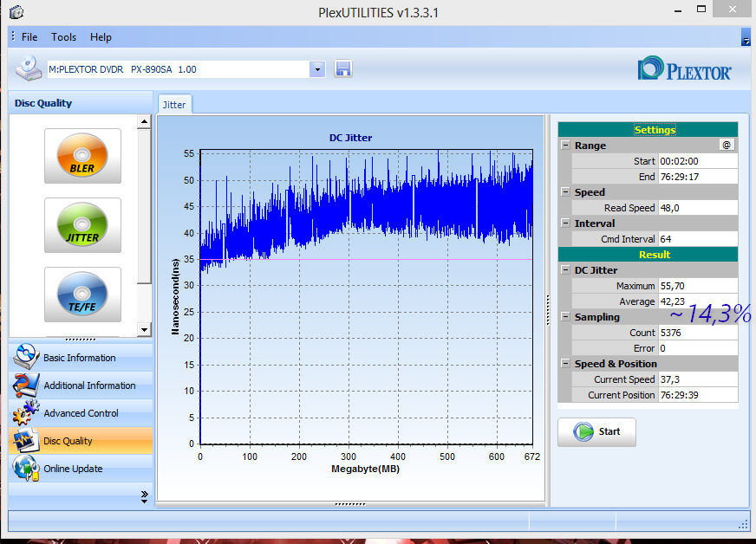Open Basic Information section
The width and height of the screenshot is (756, 544).
click(81, 358)
